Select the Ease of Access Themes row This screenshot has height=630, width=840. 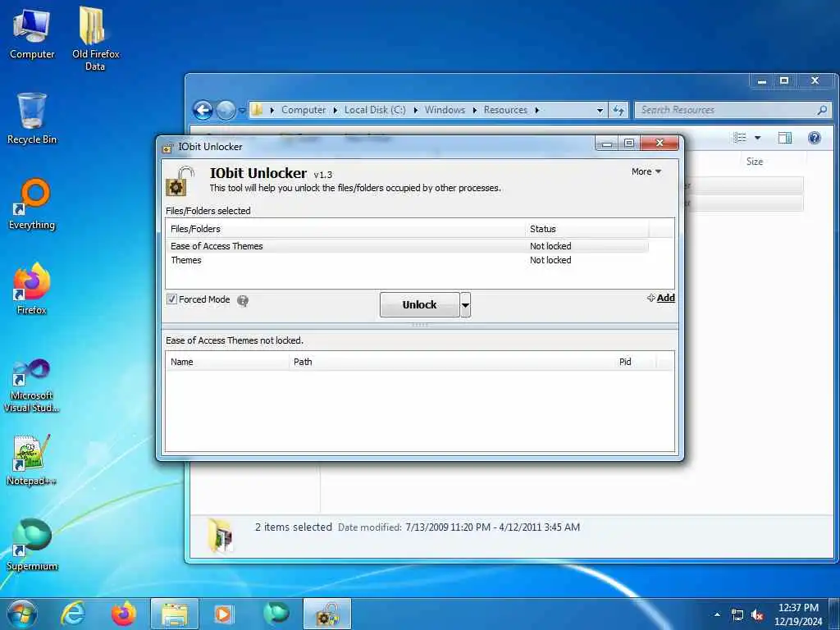pyautogui.click(x=407, y=246)
